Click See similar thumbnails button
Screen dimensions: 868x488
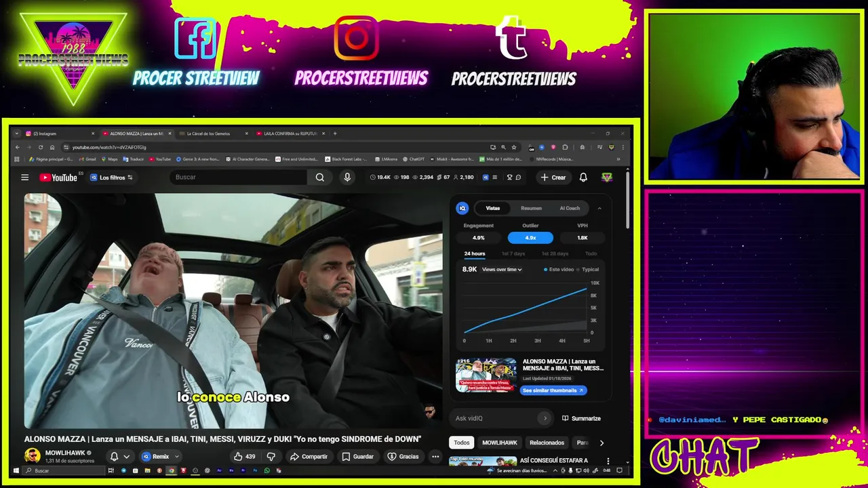pos(553,390)
